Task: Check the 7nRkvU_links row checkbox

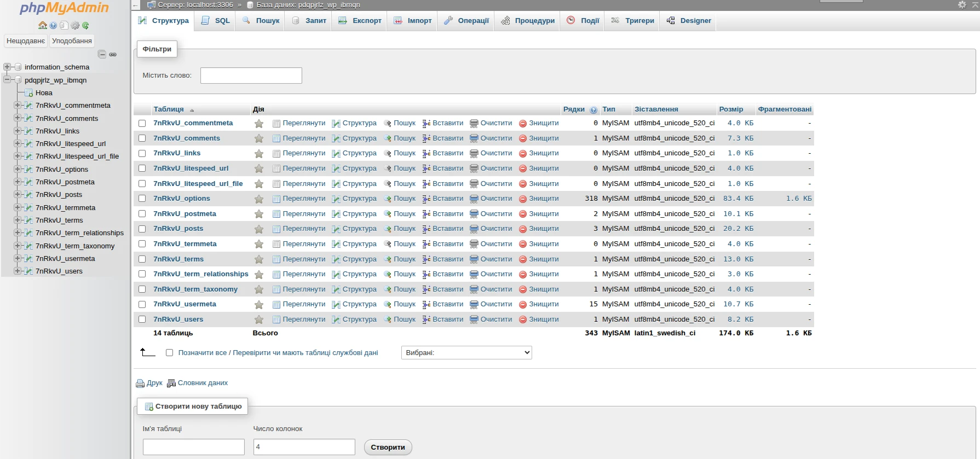Action: pyautogui.click(x=142, y=154)
